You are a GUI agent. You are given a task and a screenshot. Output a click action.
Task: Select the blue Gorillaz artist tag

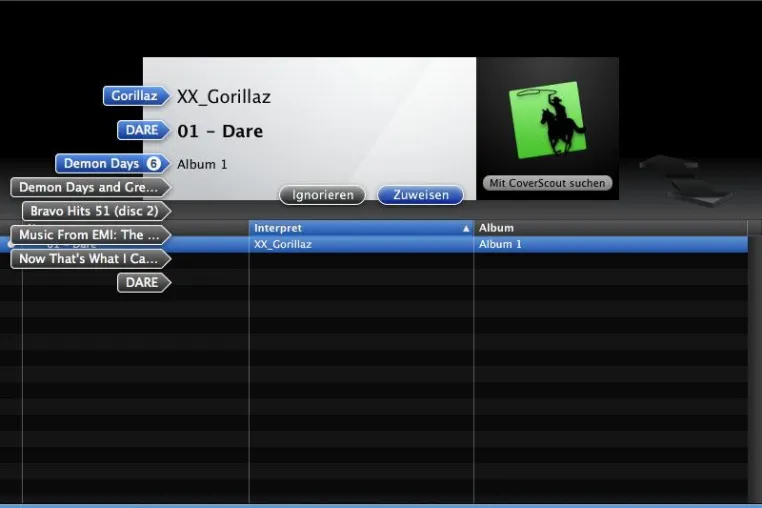(136, 96)
